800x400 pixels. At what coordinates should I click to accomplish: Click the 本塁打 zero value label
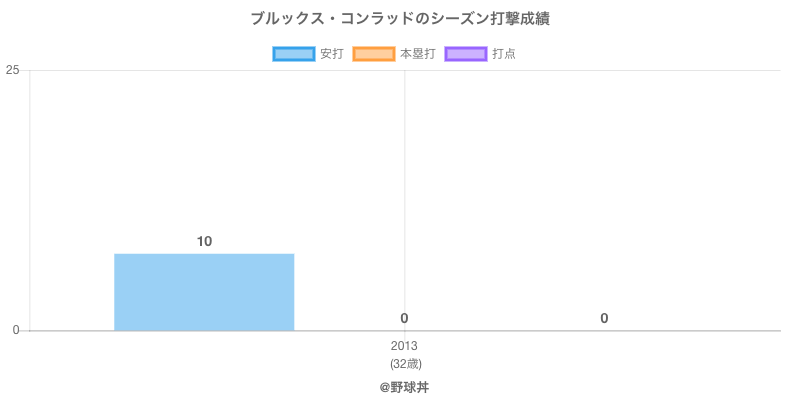click(x=404, y=319)
